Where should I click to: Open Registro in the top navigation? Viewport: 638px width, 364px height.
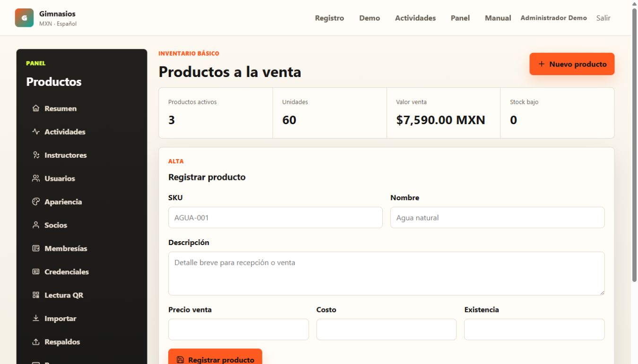click(x=329, y=18)
